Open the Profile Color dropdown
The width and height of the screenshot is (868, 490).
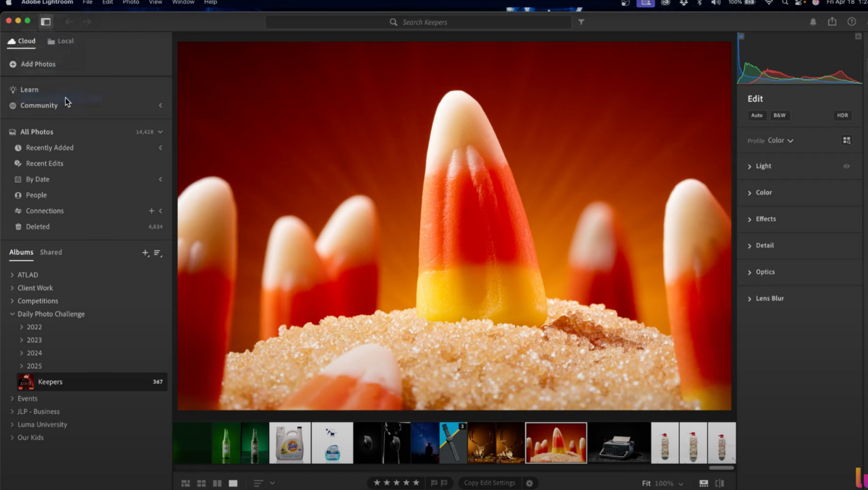pos(780,141)
